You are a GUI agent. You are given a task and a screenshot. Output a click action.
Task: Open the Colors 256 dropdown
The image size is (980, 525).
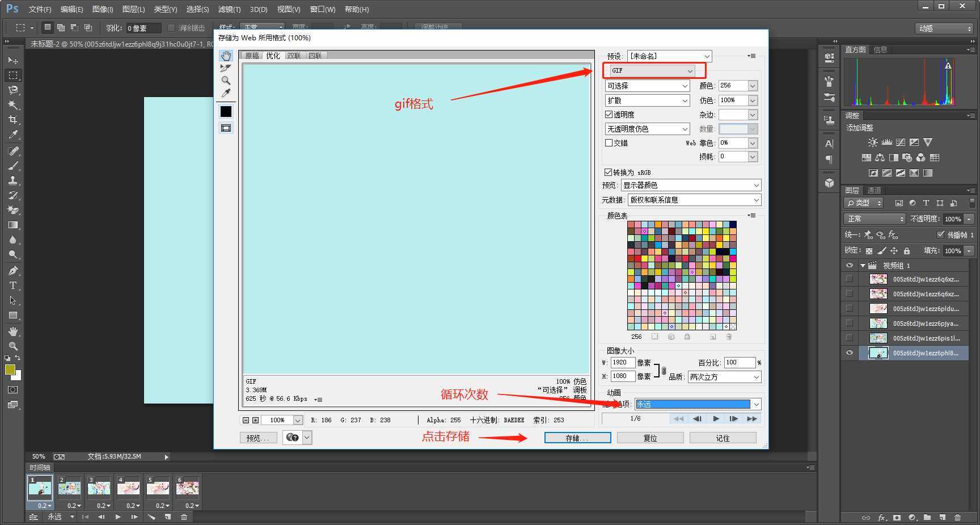tap(753, 86)
